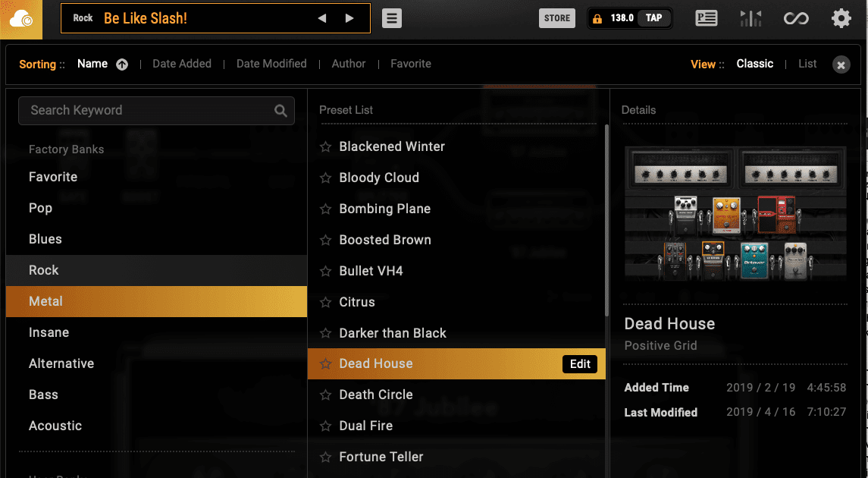
Task: Sort presets by Author
Action: point(348,64)
